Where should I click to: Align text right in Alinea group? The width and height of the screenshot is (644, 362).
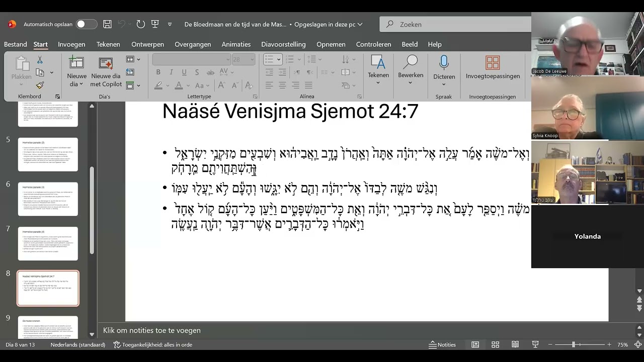296,85
